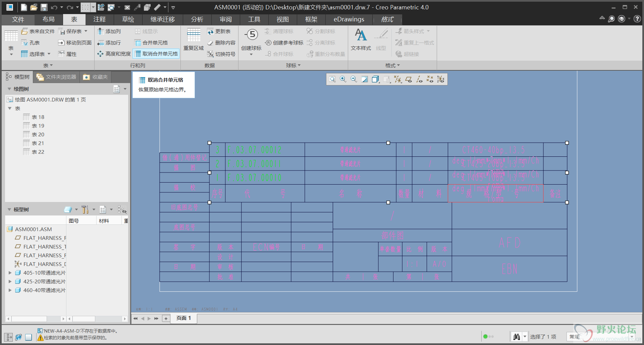The height and width of the screenshot is (345, 644).
Task: Open display style cube icon
Action: (x=375, y=79)
